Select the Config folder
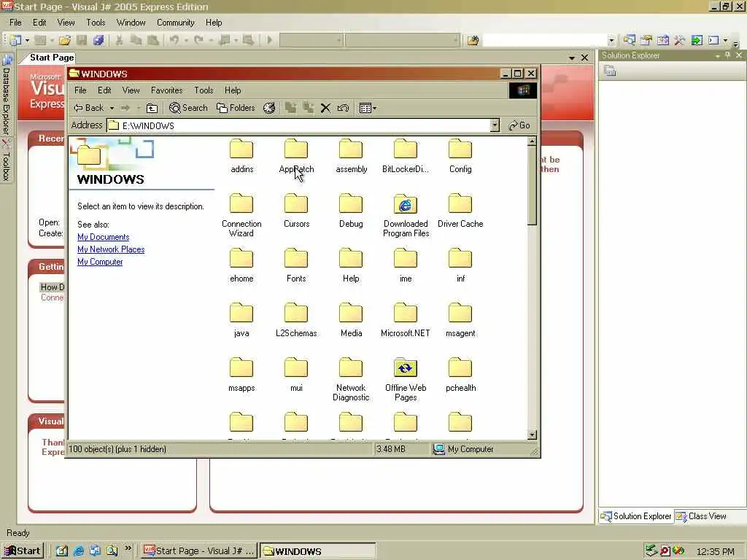This screenshot has height=560, width=747. click(x=460, y=156)
